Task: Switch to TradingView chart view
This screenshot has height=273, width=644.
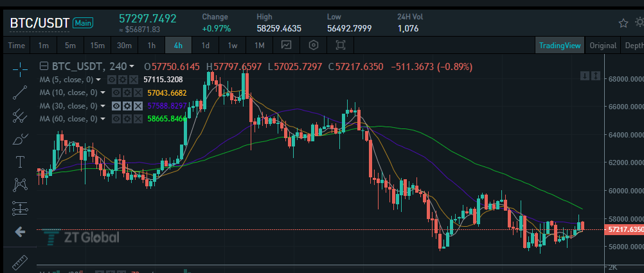Action: click(x=560, y=45)
